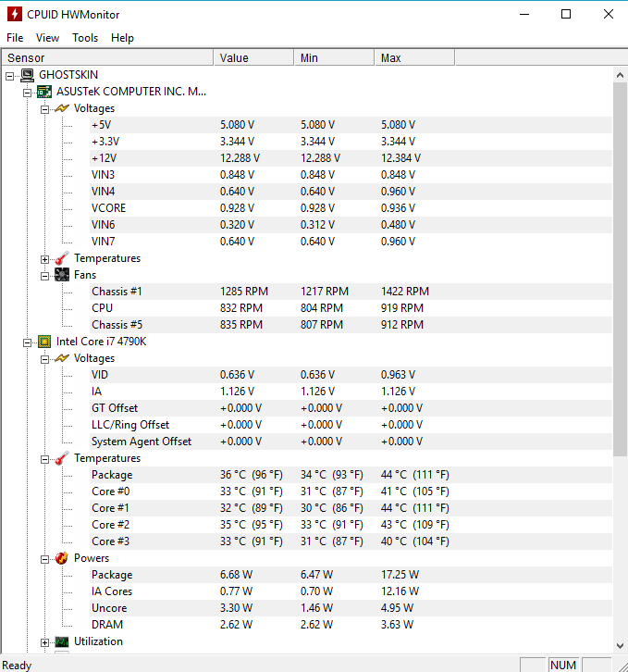Click the ASUSTeK motherboard icon

(43, 92)
